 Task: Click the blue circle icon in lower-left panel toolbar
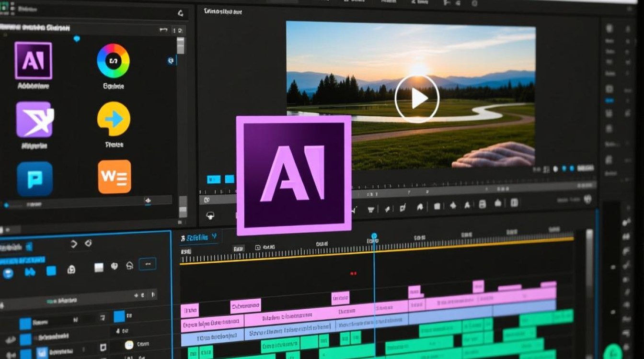coord(8,273)
